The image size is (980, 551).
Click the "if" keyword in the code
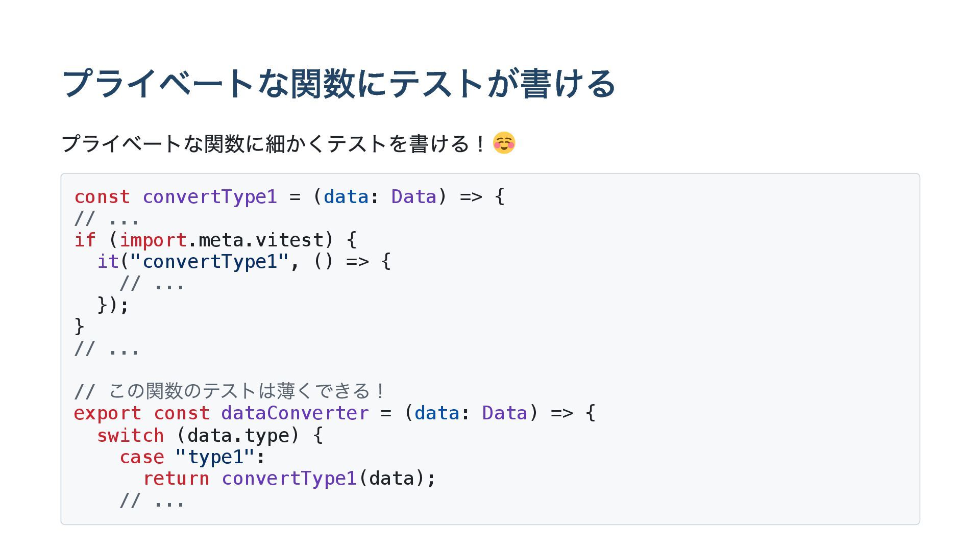pyautogui.click(x=85, y=240)
